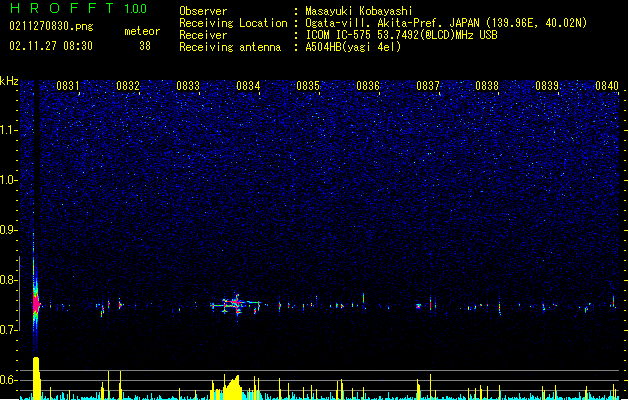The image size is (629, 400).
Task: Click the 0.6 kHz axis label
Action: (x=9, y=380)
